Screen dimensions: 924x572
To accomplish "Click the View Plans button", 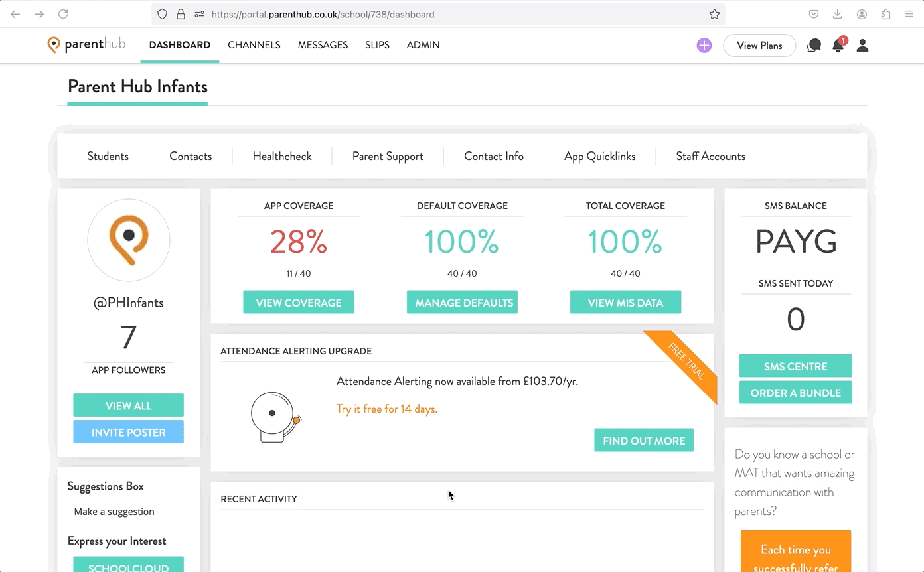I will (x=759, y=45).
